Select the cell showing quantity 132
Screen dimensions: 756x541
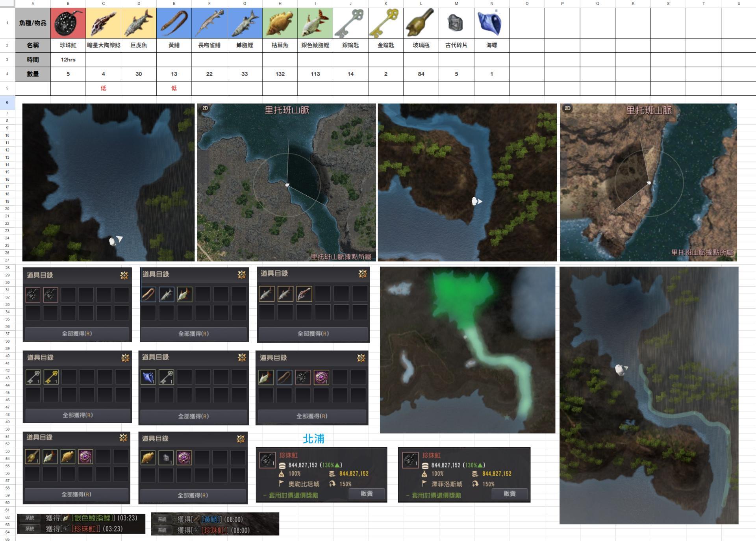[x=280, y=74]
